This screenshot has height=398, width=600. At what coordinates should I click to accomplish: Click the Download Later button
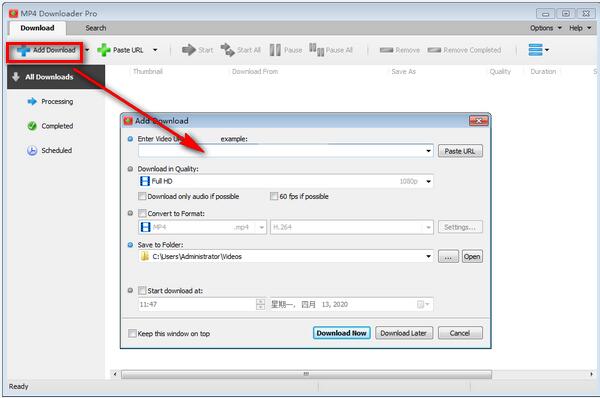coord(403,333)
